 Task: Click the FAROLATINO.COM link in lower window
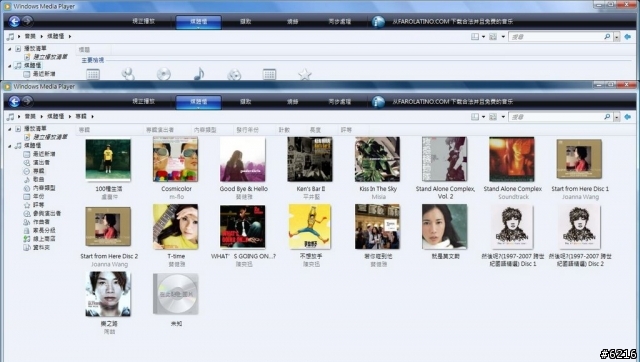[x=453, y=102]
